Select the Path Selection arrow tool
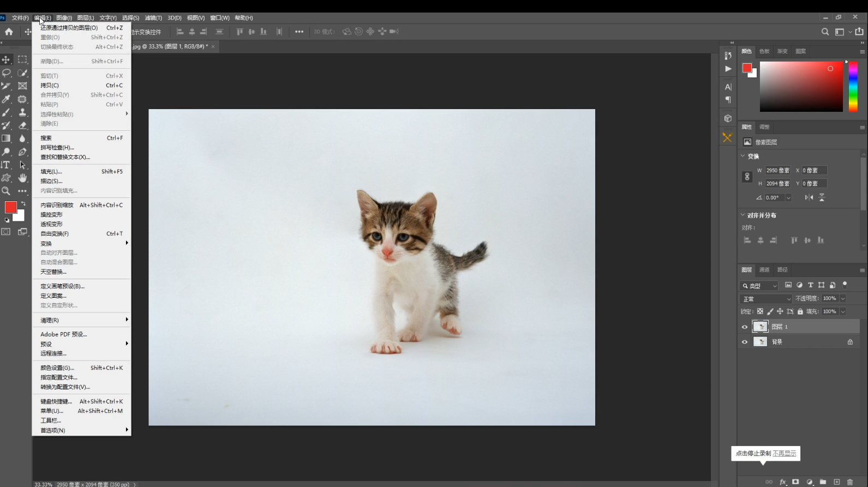This screenshot has height=487, width=868. click(x=22, y=165)
